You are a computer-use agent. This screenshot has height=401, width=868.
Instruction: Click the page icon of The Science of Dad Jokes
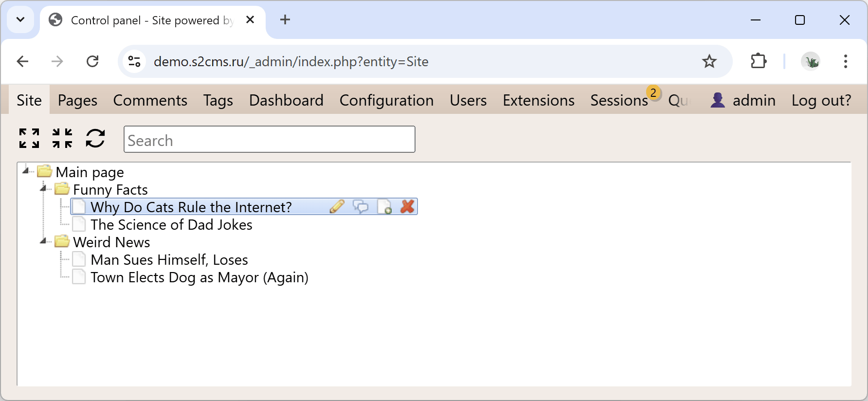coord(79,224)
